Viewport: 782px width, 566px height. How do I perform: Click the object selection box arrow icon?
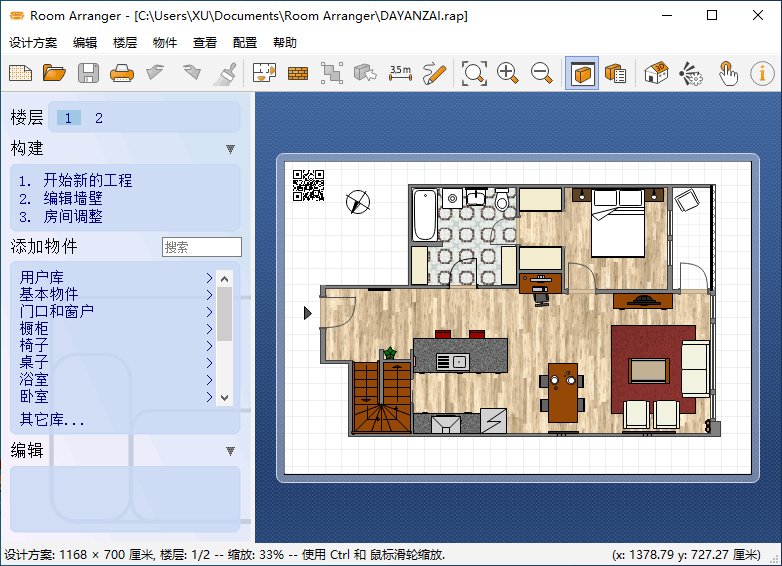(x=365, y=73)
